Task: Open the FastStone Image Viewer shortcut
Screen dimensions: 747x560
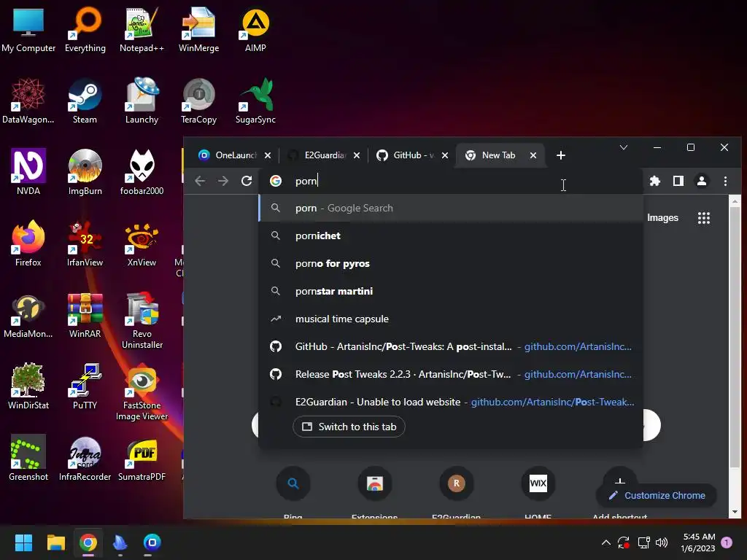Action: pos(142,392)
